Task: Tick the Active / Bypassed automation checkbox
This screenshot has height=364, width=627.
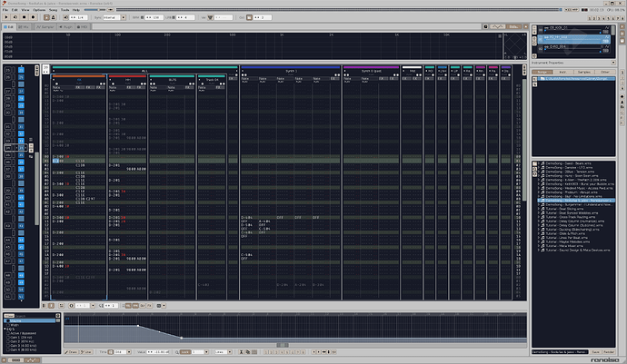Action: point(8,333)
